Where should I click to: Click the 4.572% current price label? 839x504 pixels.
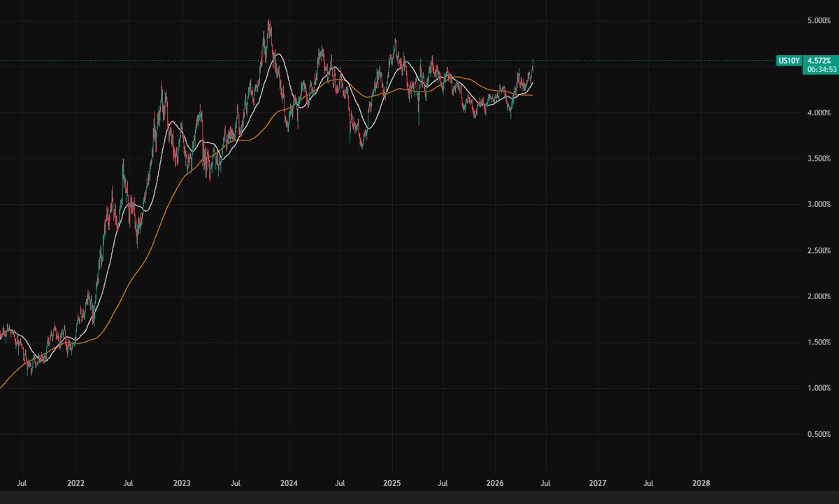(818, 61)
